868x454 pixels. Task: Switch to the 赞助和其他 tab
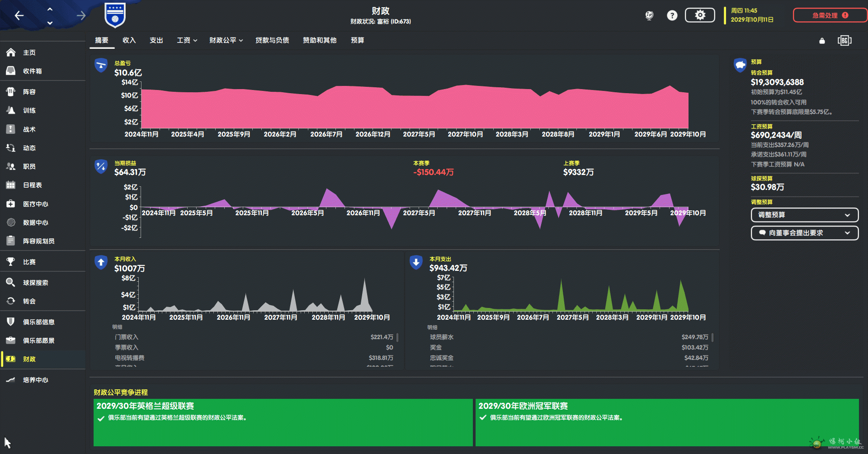click(x=320, y=40)
